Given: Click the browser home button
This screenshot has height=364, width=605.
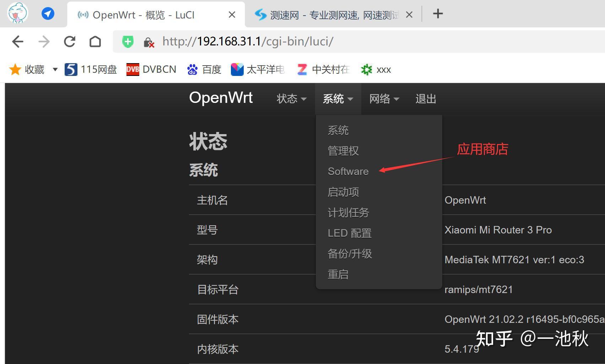Looking at the screenshot, I should (95, 41).
